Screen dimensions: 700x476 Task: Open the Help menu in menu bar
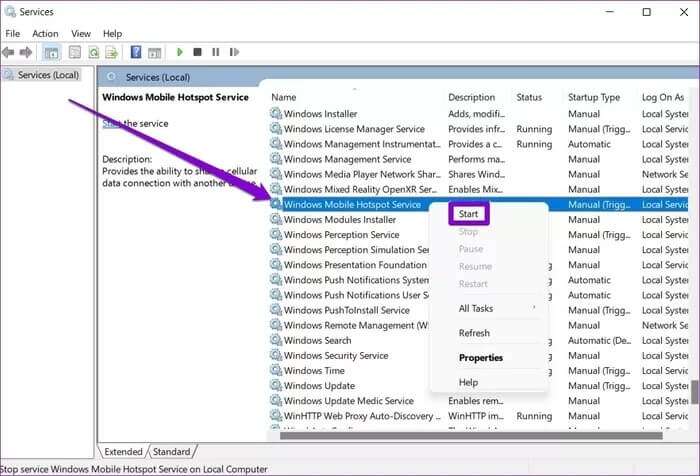coord(112,33)
